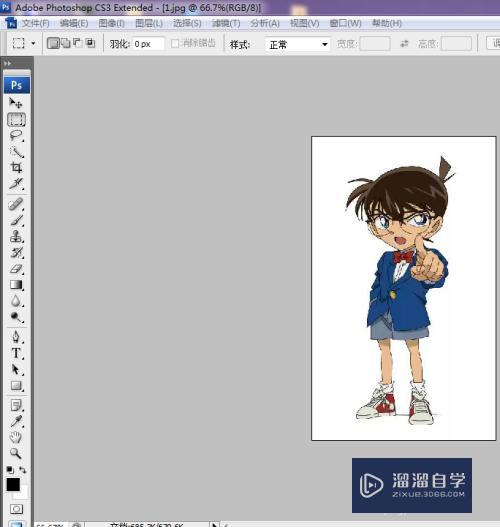Open the 样式 style dropdown

coord(297,44)
